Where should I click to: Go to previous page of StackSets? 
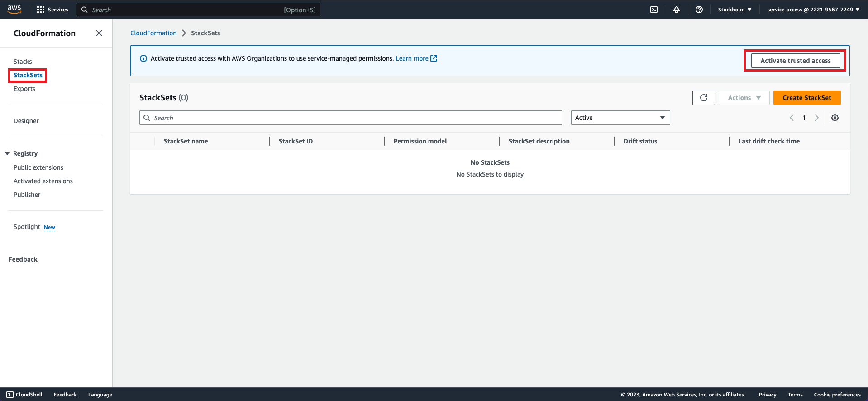(792, 118)
